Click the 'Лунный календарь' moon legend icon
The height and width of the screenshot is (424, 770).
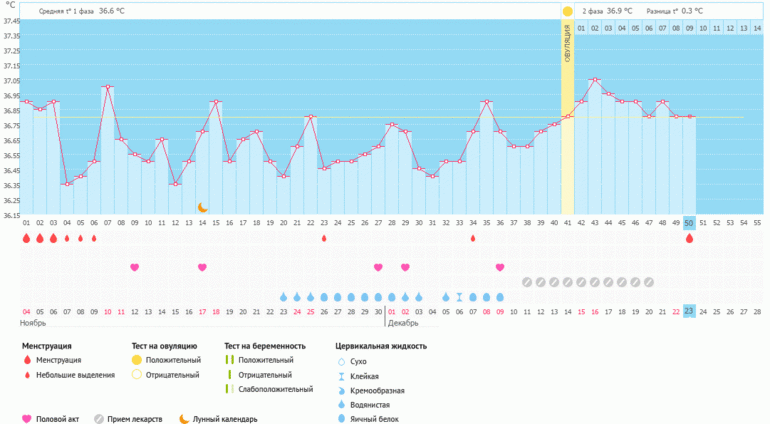(x=184, y=419)
